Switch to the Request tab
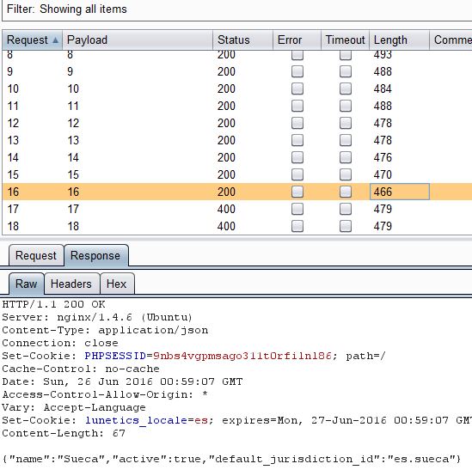This screenshot has width=472, height=476. pyautogui.click(x=36, y=255)
